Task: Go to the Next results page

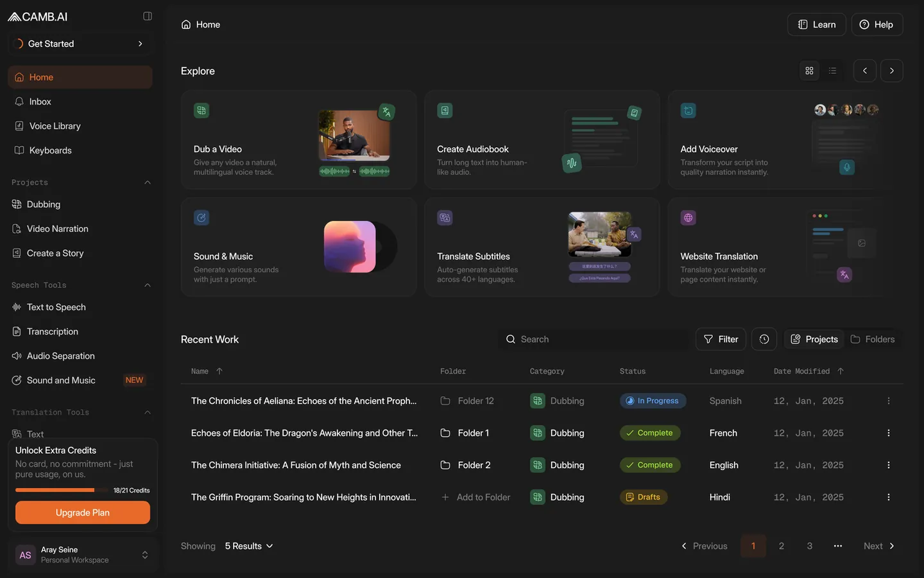Action: (x=879, y=546)
